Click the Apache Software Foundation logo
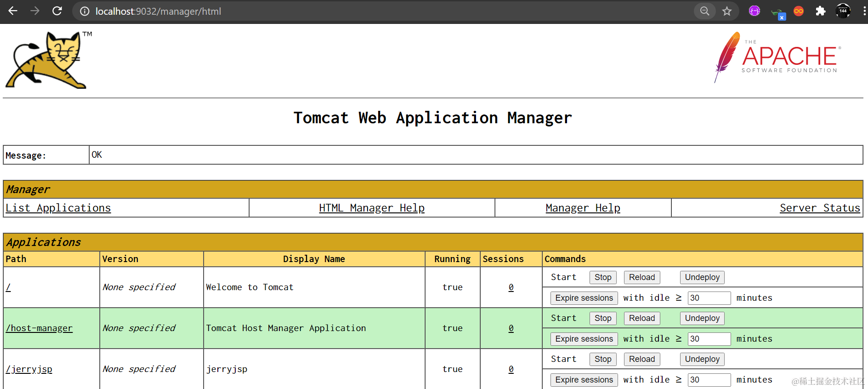The width and height of the screenshot is (868, 389). coord(777,57)
